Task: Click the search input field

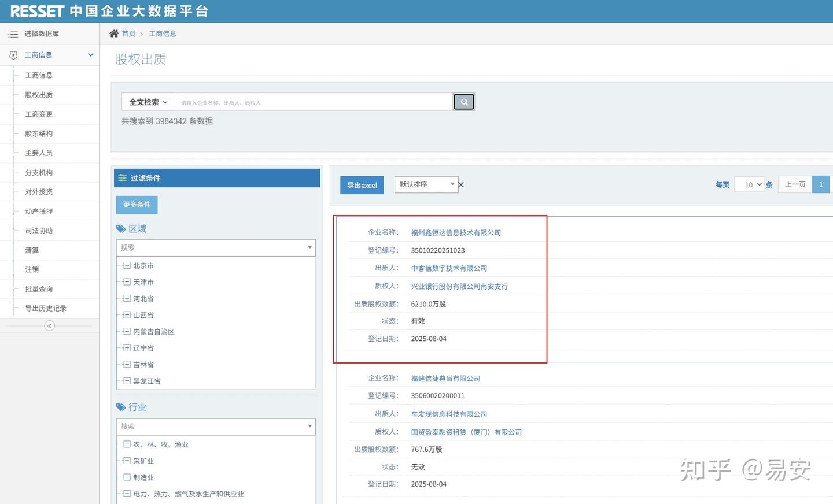Action: pyautogui.click(x=312, y=101)
